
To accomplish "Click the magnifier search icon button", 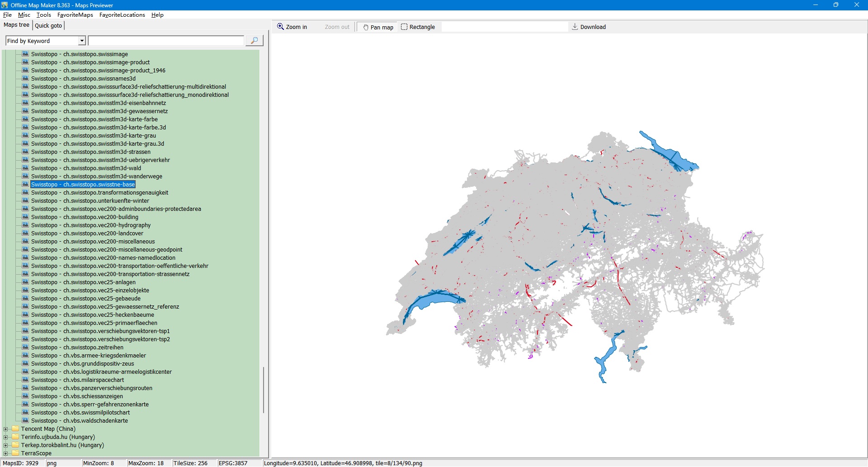I will click(x=254, y=41).
